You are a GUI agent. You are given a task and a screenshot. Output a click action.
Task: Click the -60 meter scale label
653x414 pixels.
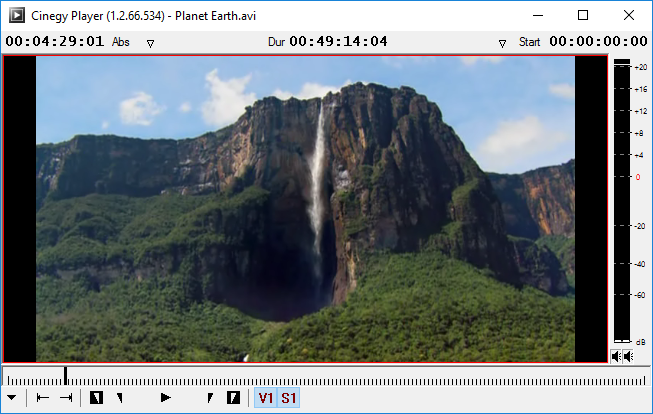[640, 295]
